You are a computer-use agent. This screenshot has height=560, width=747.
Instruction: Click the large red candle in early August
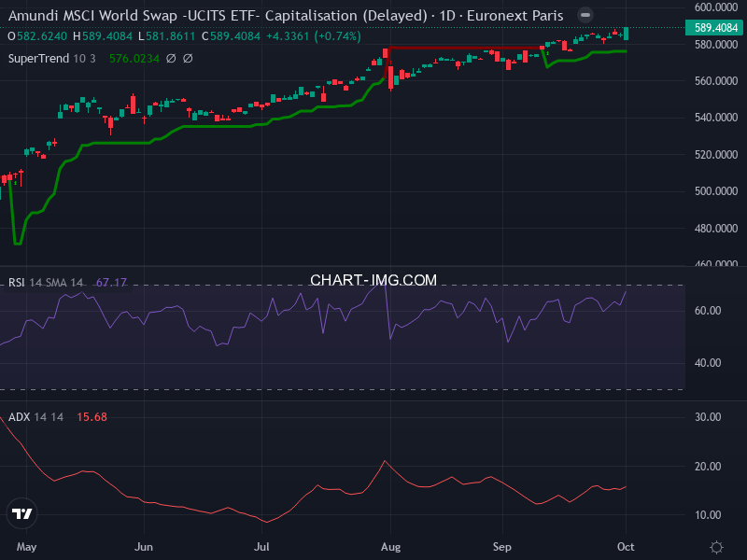(389, 76)
